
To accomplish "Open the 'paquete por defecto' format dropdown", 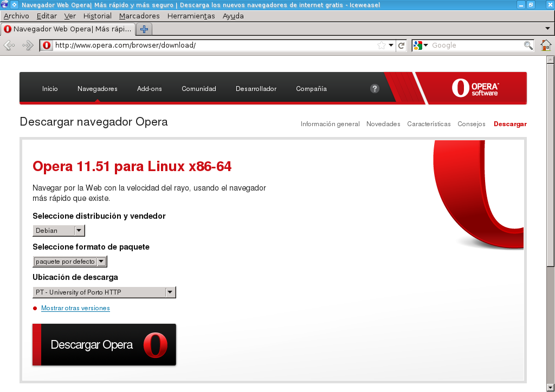I will (x=70, y=262).
